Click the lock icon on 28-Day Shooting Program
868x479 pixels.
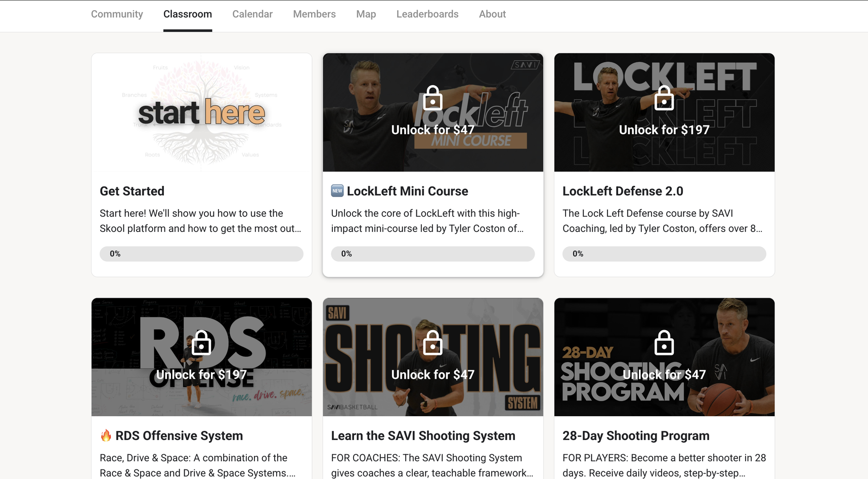664,342
